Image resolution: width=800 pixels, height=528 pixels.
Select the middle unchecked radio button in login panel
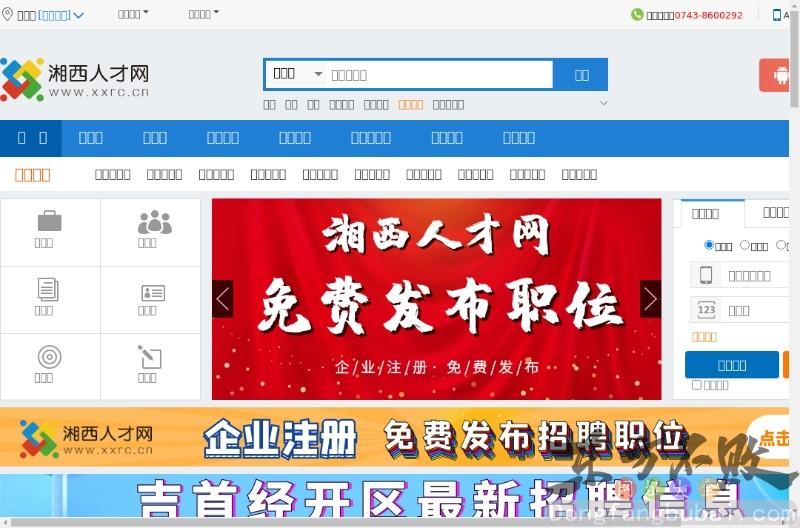pos(744,245)
